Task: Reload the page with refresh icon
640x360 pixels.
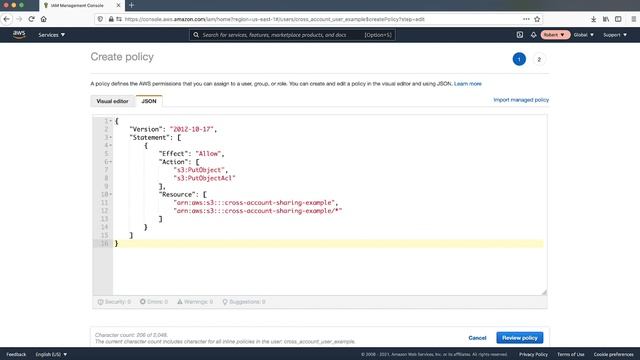Action: click(x=31, y=19)
